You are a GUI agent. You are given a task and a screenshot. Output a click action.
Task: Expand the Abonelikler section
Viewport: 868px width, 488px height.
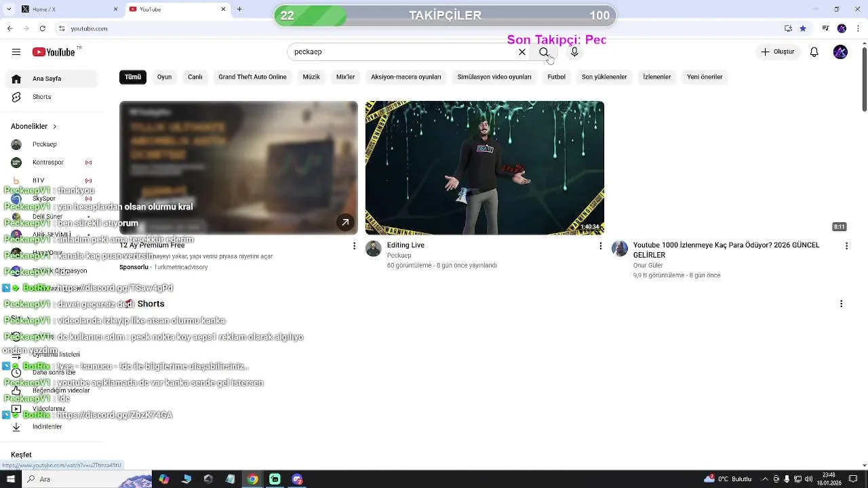pos(34,126)
